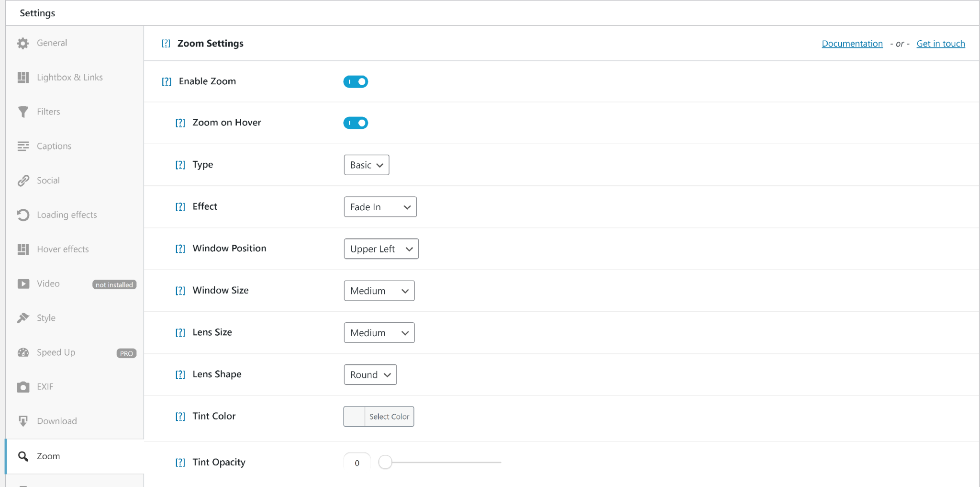
Task: Click the Speed Up gauge icon
Action: pos(23,352)
